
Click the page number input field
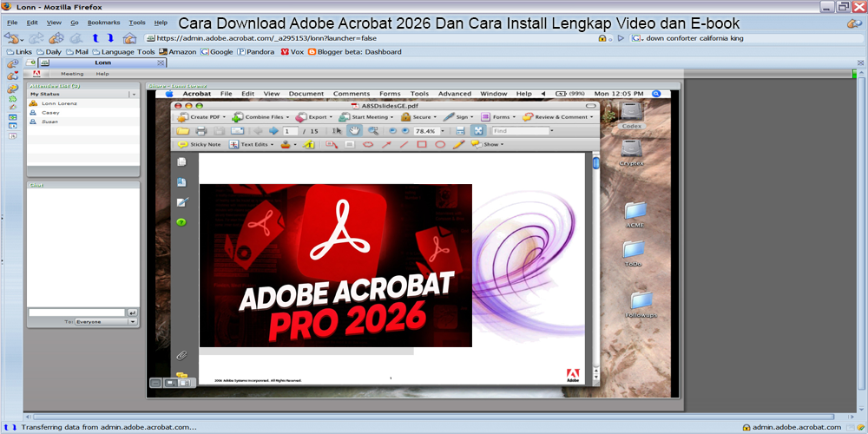pos(291,131)
